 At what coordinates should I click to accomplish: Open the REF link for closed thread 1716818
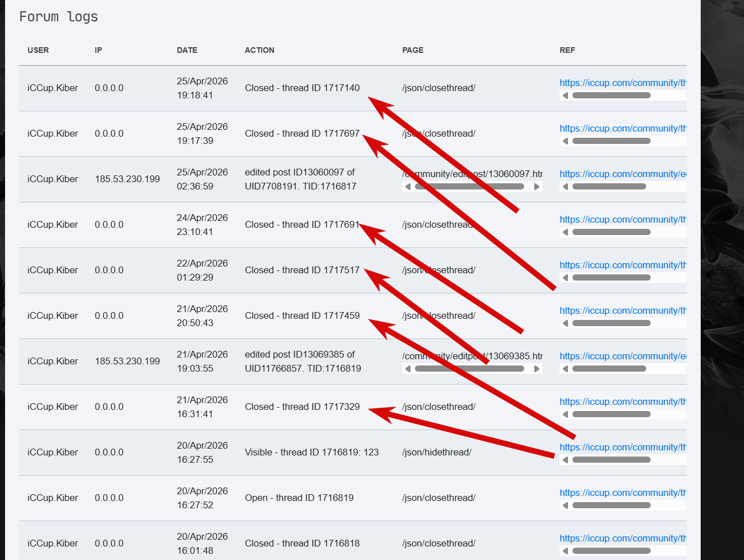click(x=623, y=538)
